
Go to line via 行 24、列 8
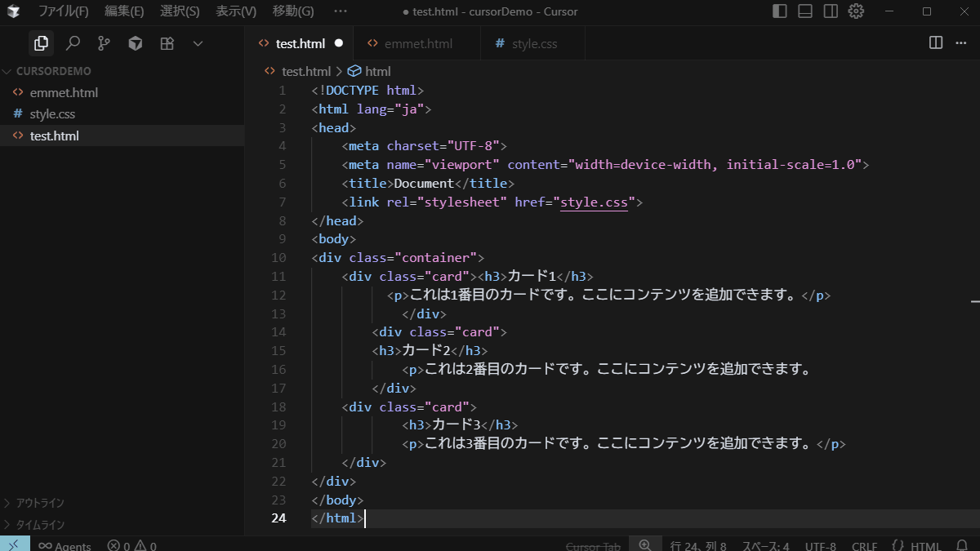pyautogui.click(x=698, y=545)
